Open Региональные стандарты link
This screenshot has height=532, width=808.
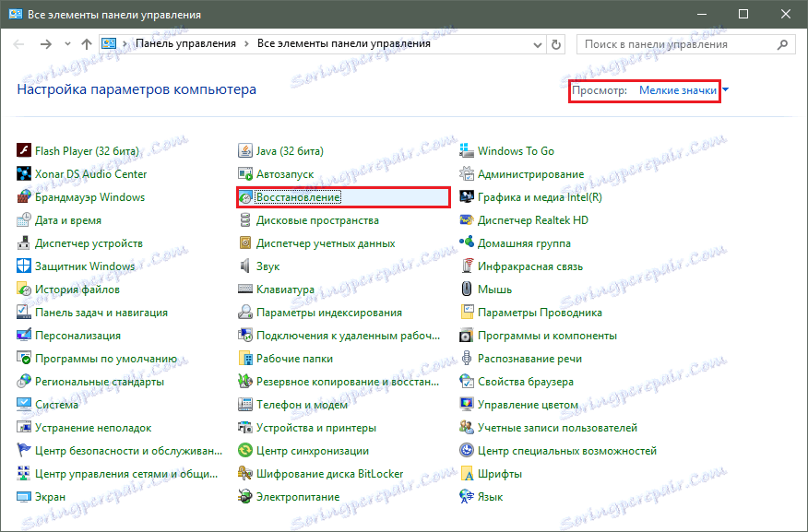pyautogui.click(x=100, y=382)
